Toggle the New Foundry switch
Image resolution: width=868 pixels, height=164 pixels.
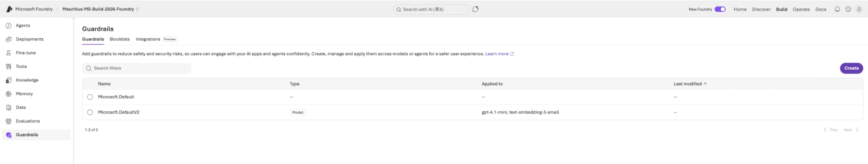(x=720, y=9)
